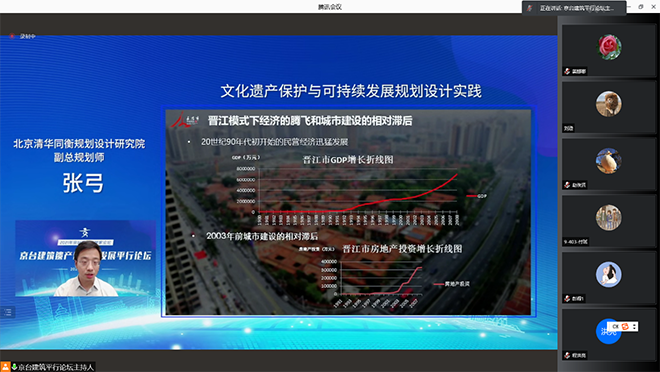Click the input method bar up-down arrows
This screenshot has height=372, width=660.
(x=634, y=326)
